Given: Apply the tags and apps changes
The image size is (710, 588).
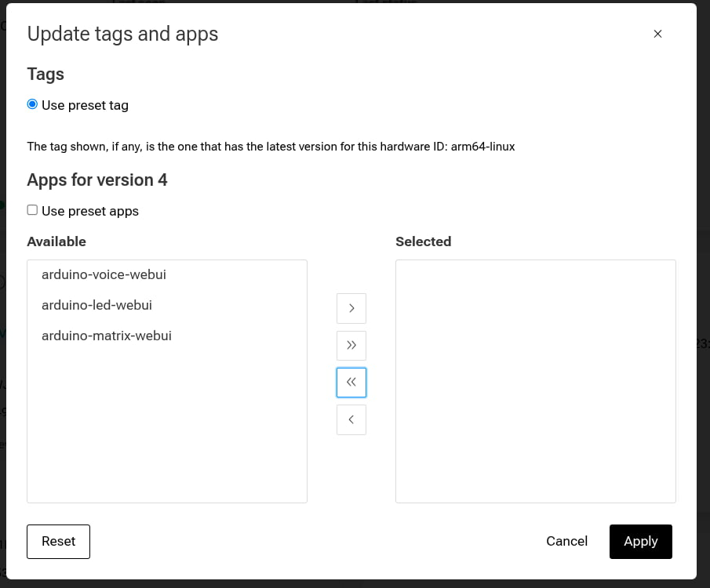Looking at the screenshot, I should tap(640, 541).
